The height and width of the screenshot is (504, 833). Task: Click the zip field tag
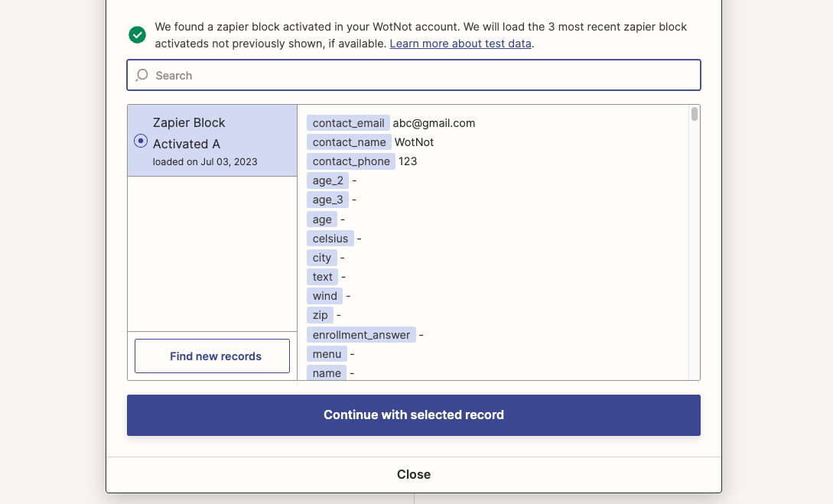point(320,315)
